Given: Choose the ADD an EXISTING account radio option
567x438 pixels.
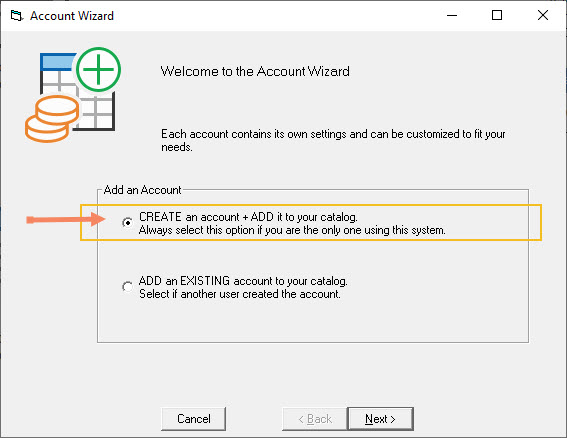Looking at the screenshot, I should click(x=127, y=287).
